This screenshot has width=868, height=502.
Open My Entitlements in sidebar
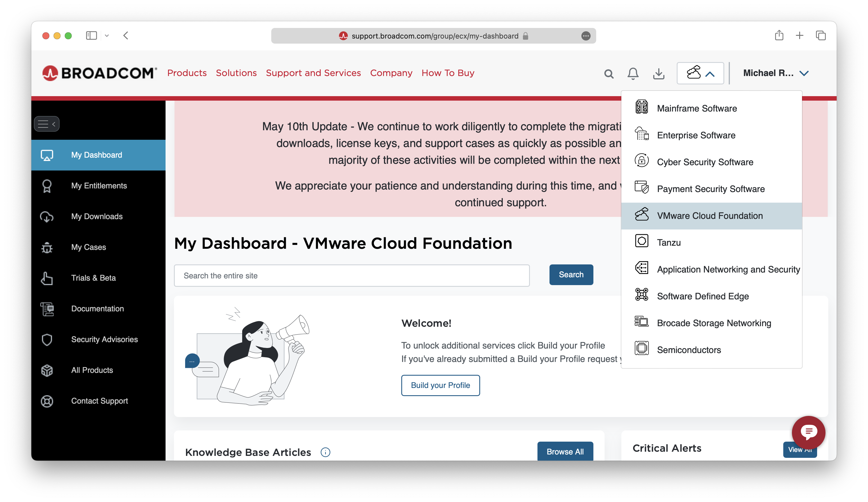98,186
